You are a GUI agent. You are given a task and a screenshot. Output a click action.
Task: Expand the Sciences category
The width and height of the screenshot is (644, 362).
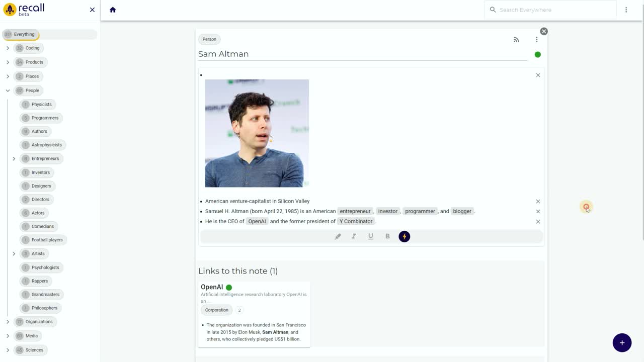[8, 350]
